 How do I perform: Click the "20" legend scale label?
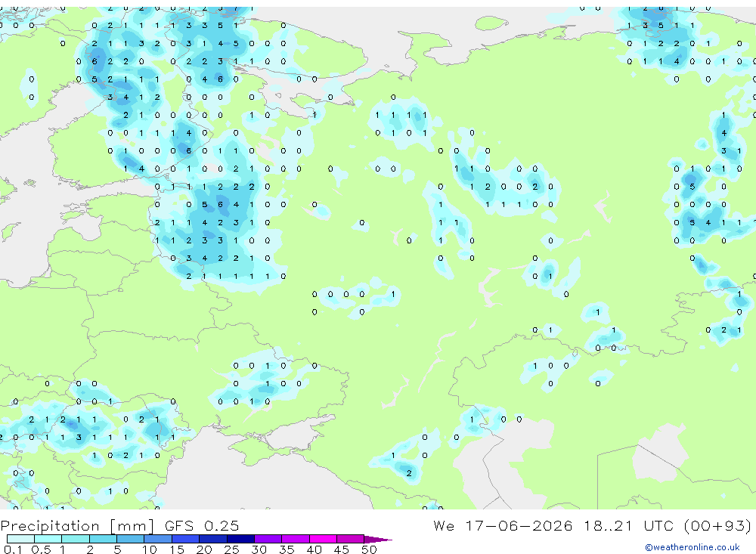204,549
